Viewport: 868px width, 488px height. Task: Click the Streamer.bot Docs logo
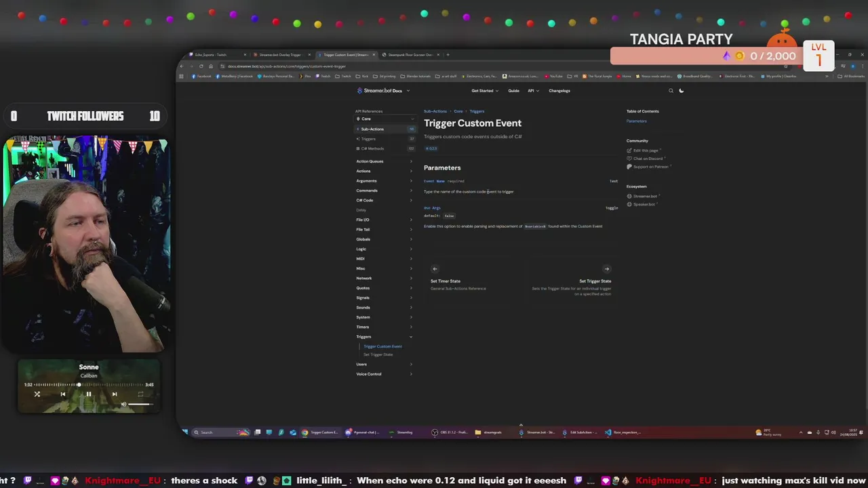click(x=379, y=91)
